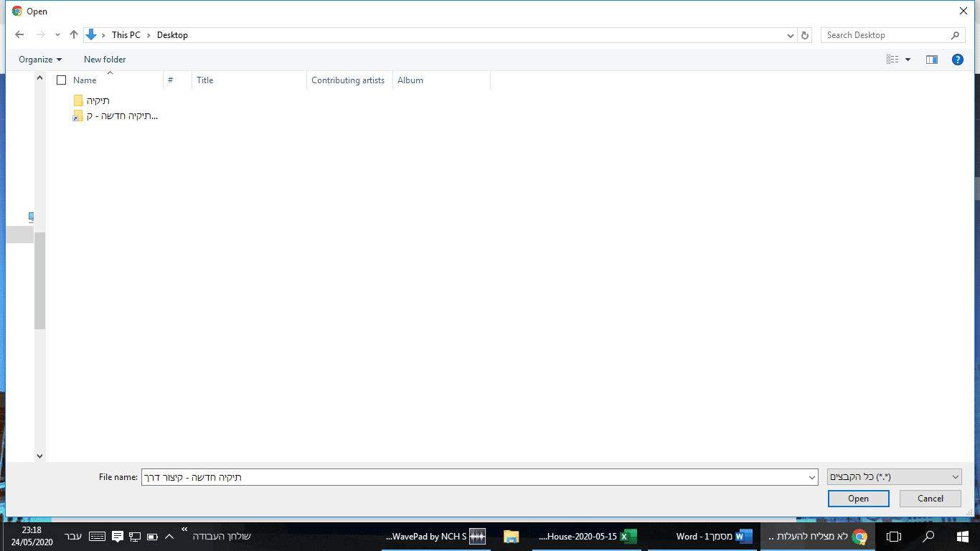Select the תיקיה חדשה - ק... shortcut name
Image resolution: width=980 pixels, height=551 pixels.
point(122,116)
